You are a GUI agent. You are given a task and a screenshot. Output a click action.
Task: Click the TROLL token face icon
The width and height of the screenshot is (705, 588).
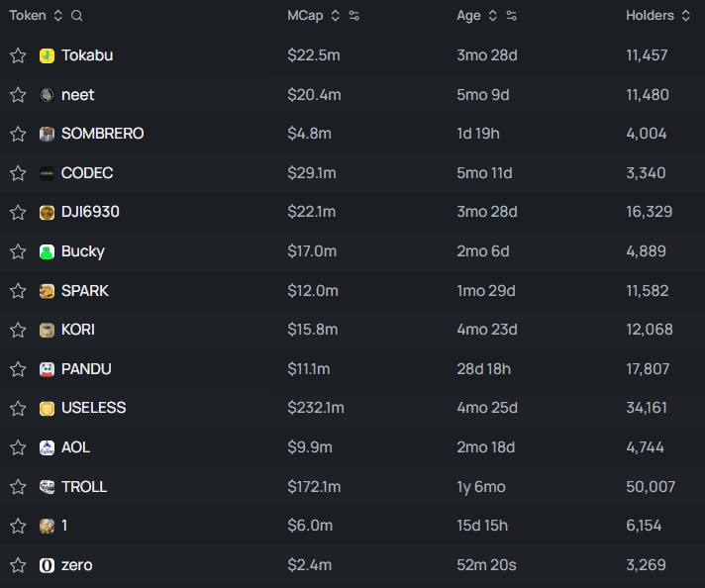pos(47,487)
